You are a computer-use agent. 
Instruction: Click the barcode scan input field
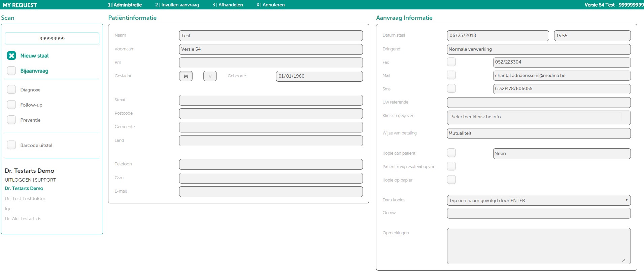click(x=52, y=38)
